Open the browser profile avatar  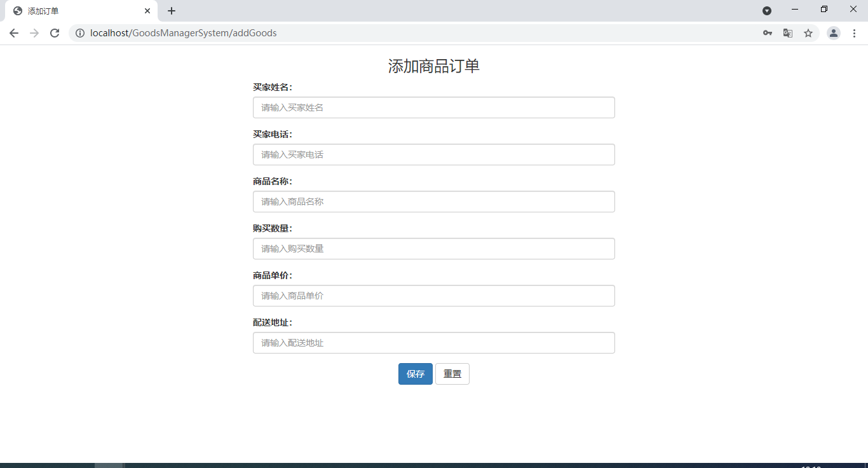click(834, 33)
